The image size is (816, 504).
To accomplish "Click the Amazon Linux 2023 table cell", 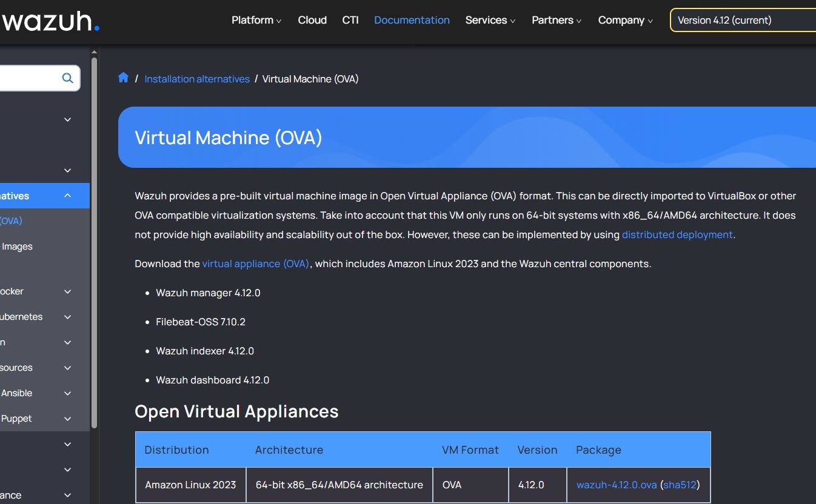I will (190, 485).
